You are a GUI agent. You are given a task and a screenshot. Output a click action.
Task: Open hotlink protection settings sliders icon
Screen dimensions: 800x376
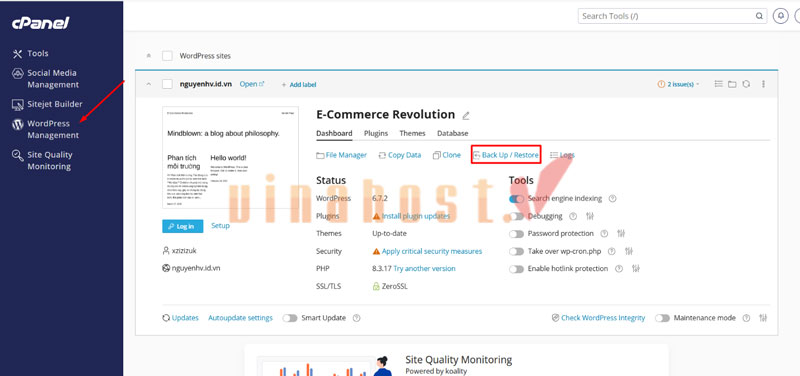click(636, 269)
